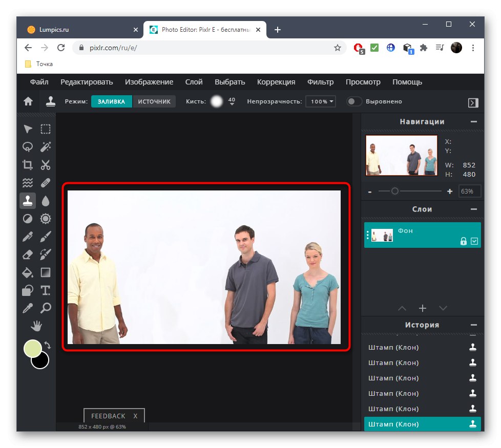Image resolution: width=501 pixels, height=448 pixels.
Task: Open the foreground light-green color swatch
Action: coord(33,348)
